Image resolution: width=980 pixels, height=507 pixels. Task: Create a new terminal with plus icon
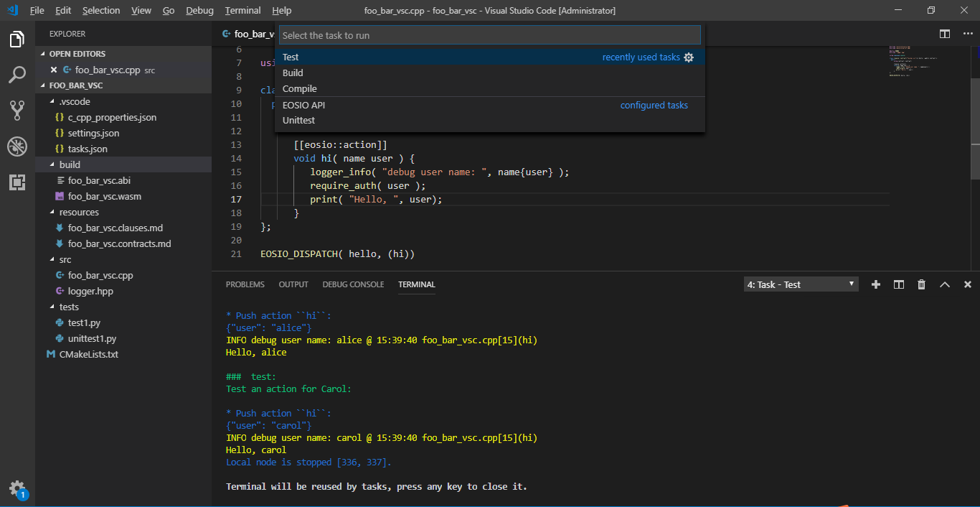point(876,284)
